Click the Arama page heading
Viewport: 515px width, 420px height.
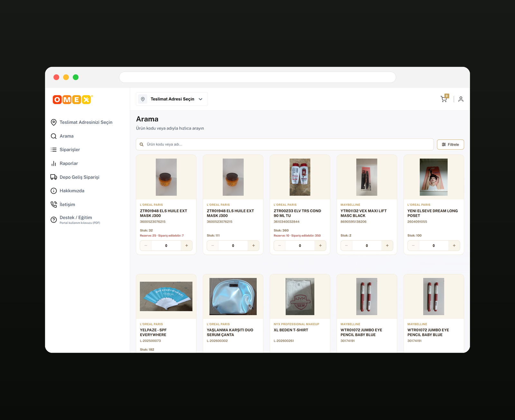pos(147,119)
